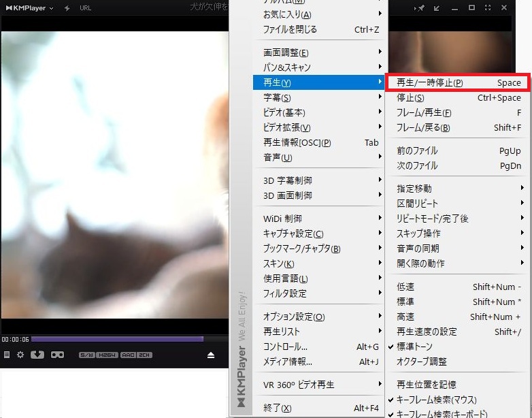Click the pin always-on-top icon
Image resolution: width=532 pixels, height=418 pixels.
click(421, 8)
